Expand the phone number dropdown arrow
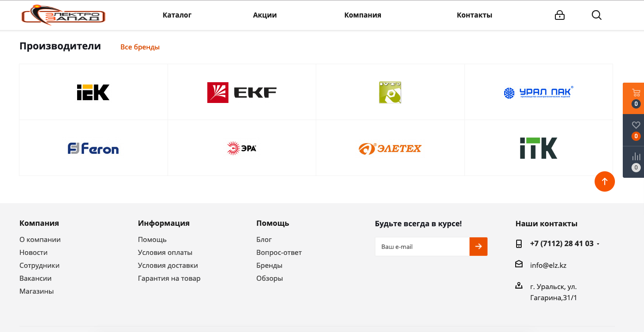The image size is (644, 332). coord(598,244)
